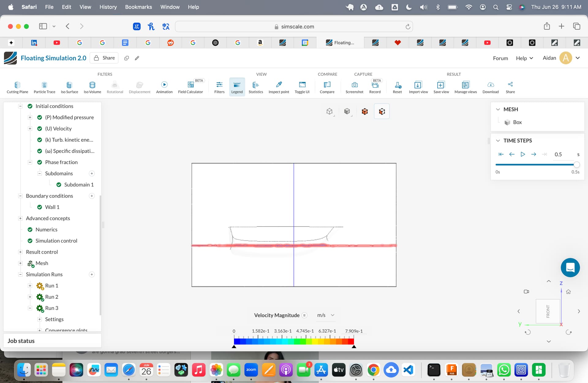Toggle the Box mesh visibility
588x383 pixels.
(507, 122)
